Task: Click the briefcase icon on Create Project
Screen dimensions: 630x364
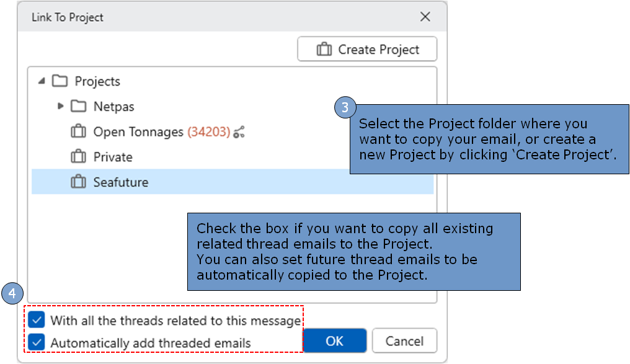Action: pos(324,50)
